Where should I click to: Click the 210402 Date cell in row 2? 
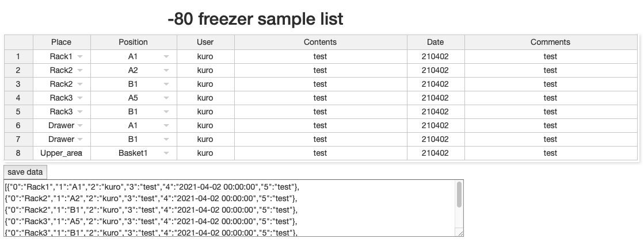tap(435, 70)
